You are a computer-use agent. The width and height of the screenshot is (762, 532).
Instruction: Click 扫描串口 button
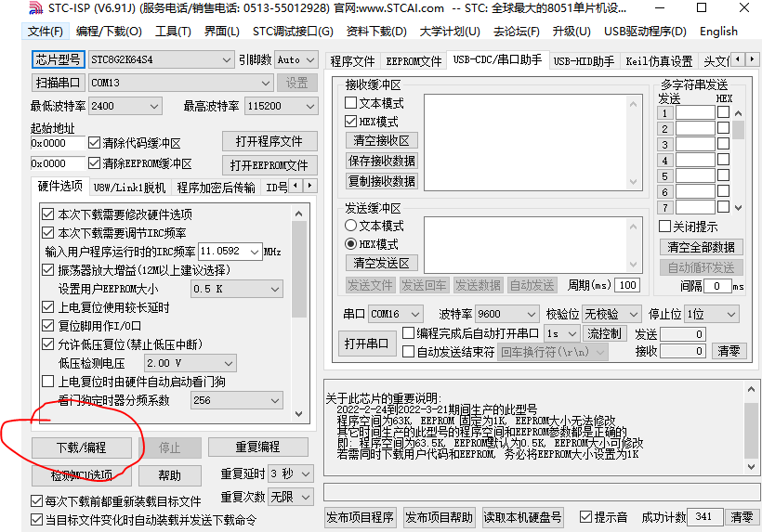coord(58,83)
